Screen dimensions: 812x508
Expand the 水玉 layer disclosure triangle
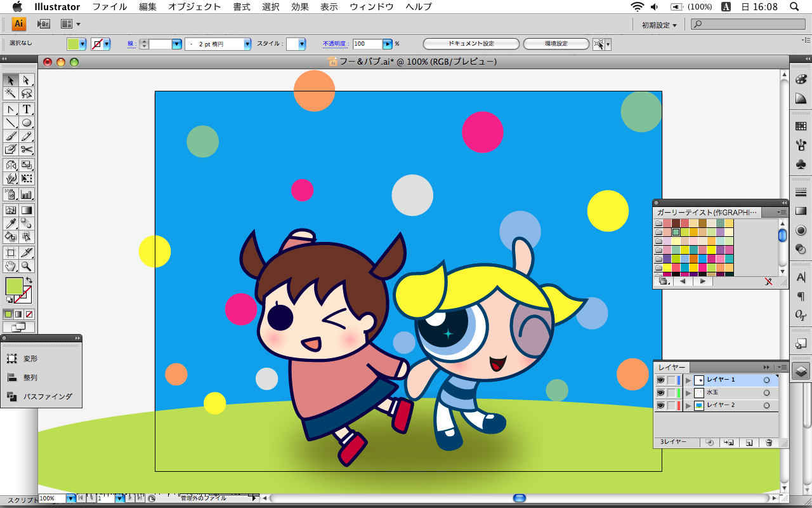[x=688, y=393]
